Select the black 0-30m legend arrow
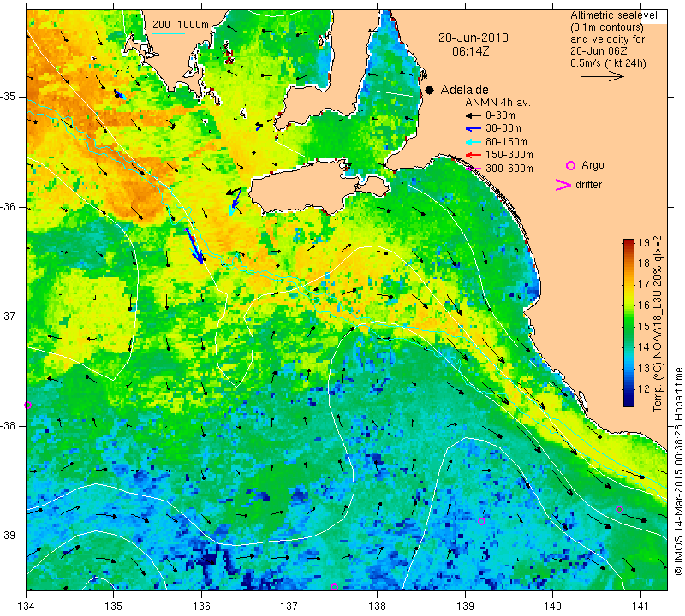Image resolution: width=685 pixels, height=616 pixels. pos(474,115)
